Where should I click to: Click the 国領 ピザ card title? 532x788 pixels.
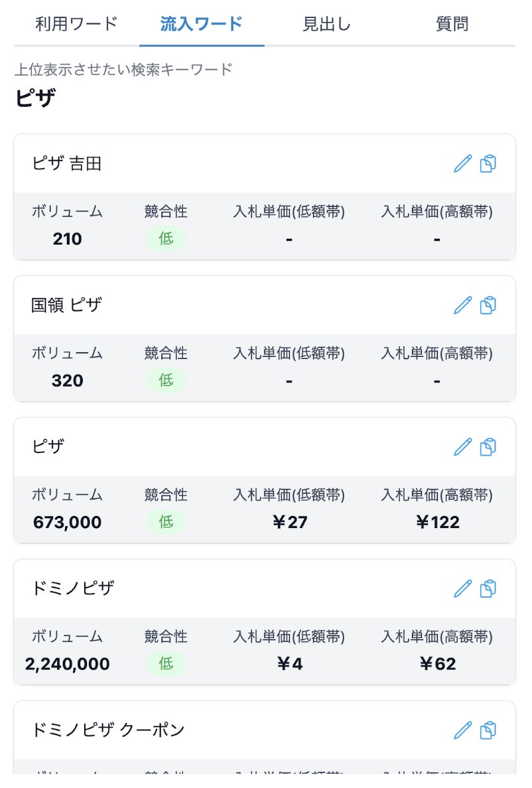coord(67,305)
